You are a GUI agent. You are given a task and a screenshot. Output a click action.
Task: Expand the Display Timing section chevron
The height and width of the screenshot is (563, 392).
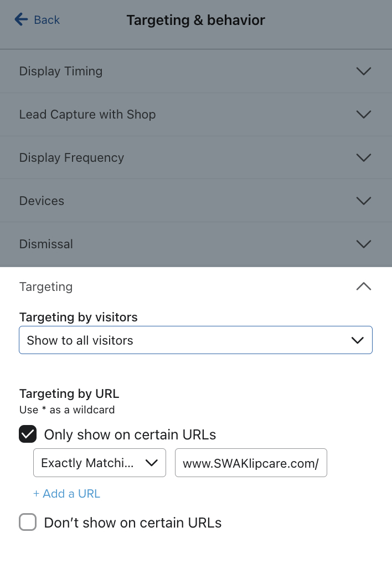click(x=364, y=71)
